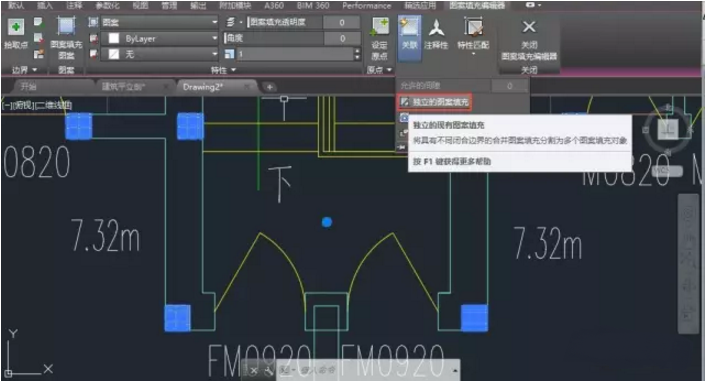Click the angle value field
705x381 pixels.
click(x=342, y=39)
